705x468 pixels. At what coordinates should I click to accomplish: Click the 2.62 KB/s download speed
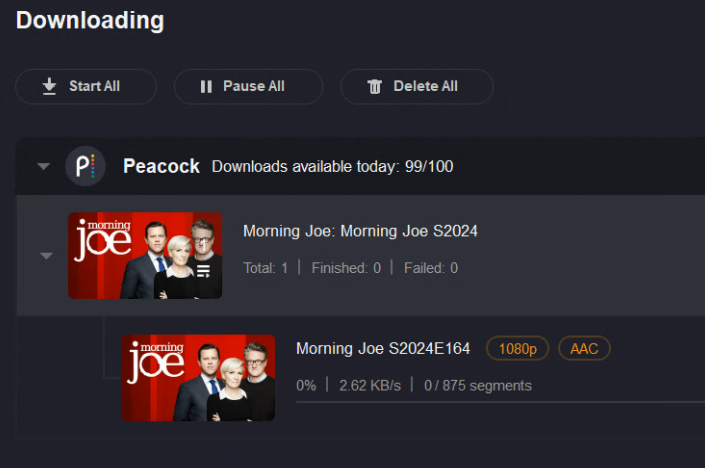(x=370, y=385)
